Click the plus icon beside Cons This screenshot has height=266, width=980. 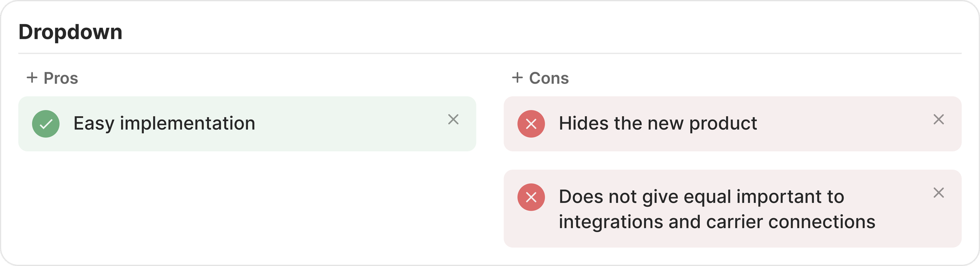tap(517, 78)
